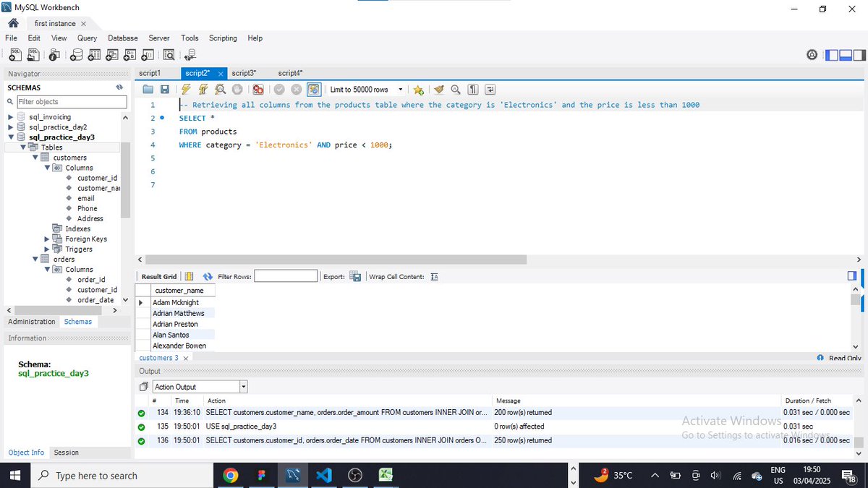Toggle word wrap in editor

tap(490, 90)
